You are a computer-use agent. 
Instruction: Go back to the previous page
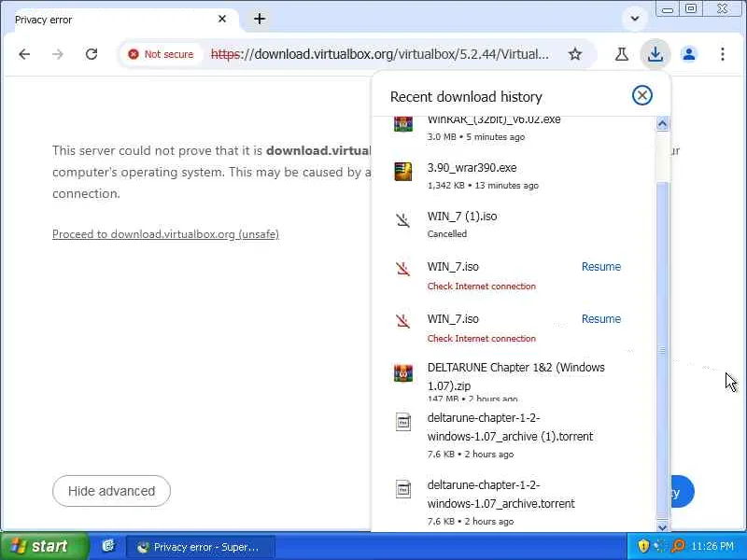tap(24, 54)
